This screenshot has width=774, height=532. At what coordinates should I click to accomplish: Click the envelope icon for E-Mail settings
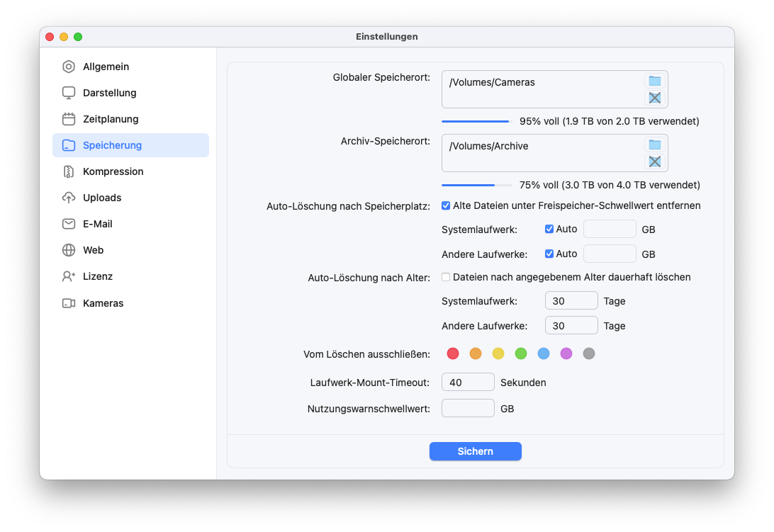[x=68, y=224]
